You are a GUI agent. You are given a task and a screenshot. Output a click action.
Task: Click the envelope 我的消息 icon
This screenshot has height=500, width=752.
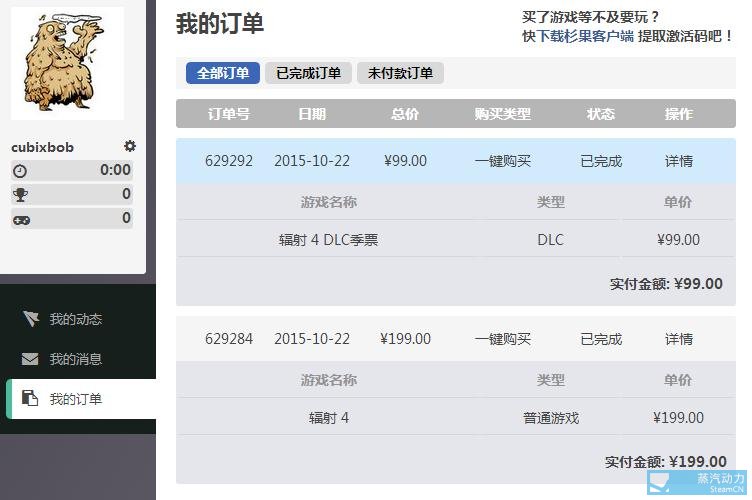[30, 359]
